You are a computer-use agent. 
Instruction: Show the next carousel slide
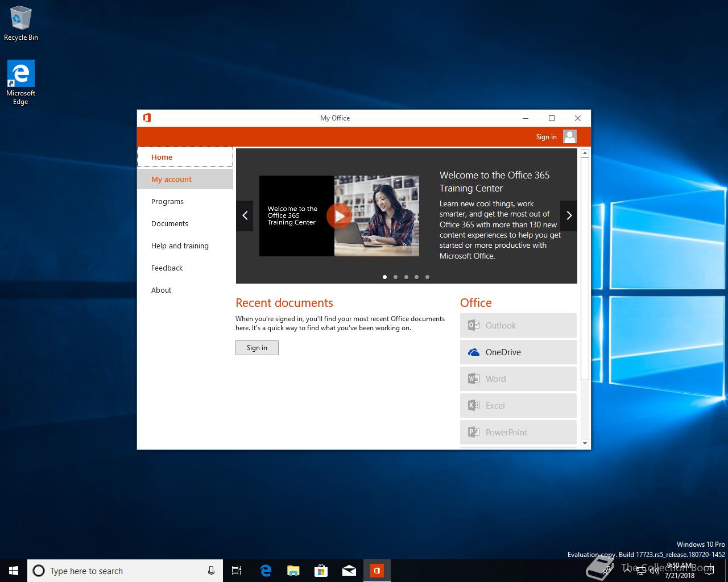click(569, 216)
